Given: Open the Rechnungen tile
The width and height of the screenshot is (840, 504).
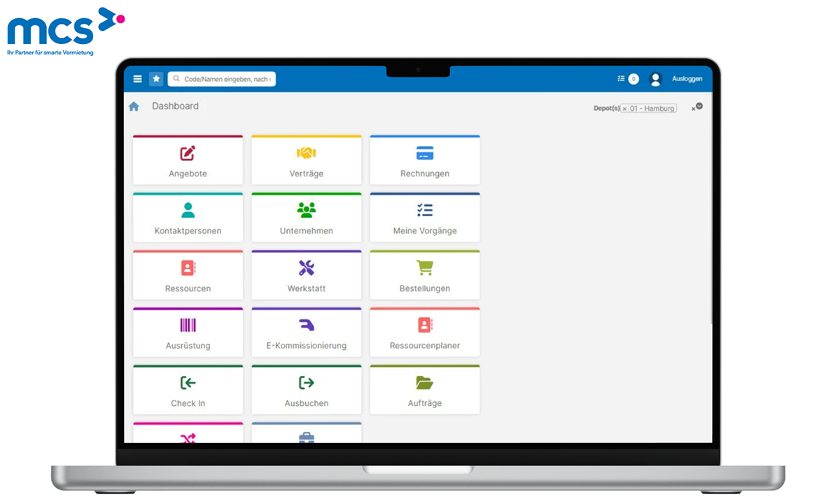Looking at the screenshot, I should (424, 160).
